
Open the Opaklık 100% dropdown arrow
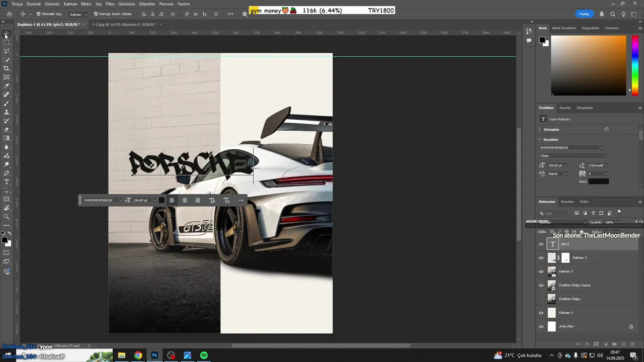click(617, 222)
